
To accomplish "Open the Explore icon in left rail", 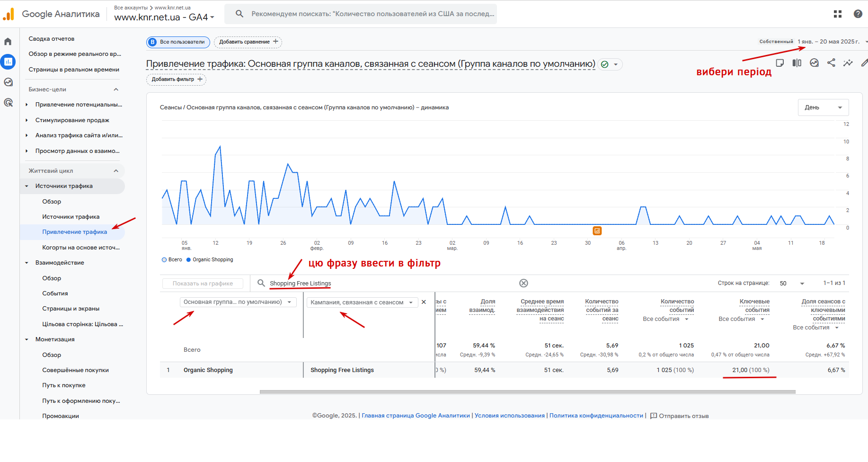I will tap(8, 82).
